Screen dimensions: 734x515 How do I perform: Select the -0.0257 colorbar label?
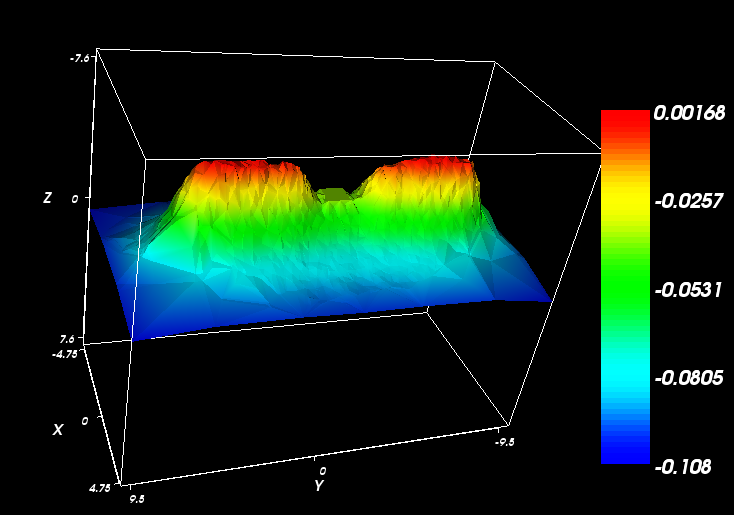(x=689, y=201)
